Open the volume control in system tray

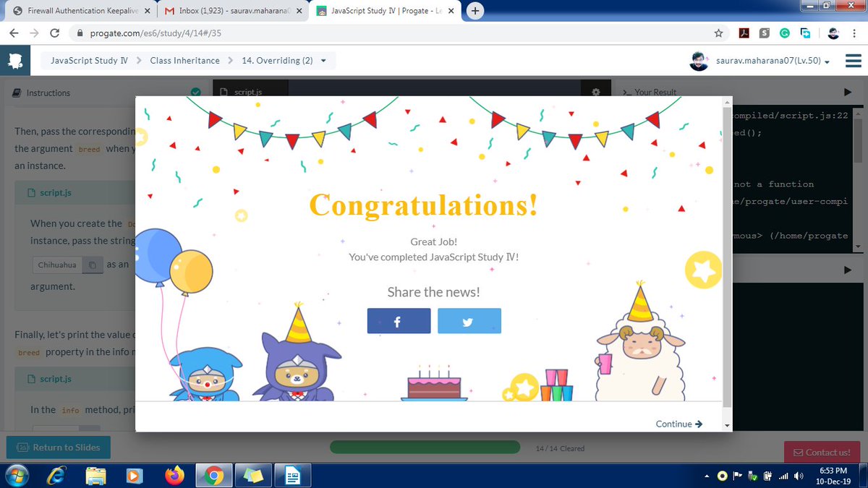[x=798, y=476]
